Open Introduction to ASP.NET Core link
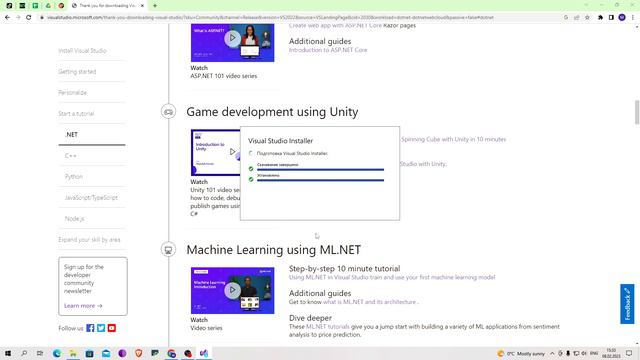The image size is (640, 360). [x=328, y=50]
